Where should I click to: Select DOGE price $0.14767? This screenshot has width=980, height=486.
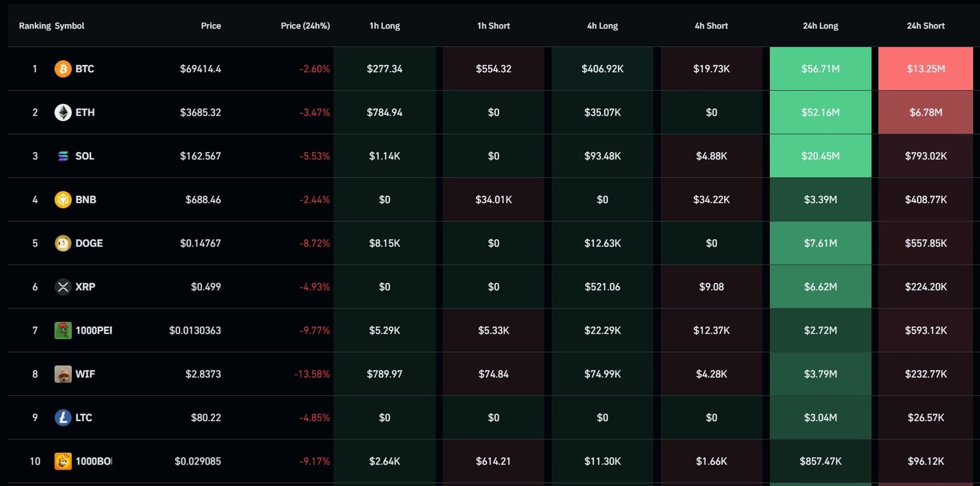click(x=200, y=243)
